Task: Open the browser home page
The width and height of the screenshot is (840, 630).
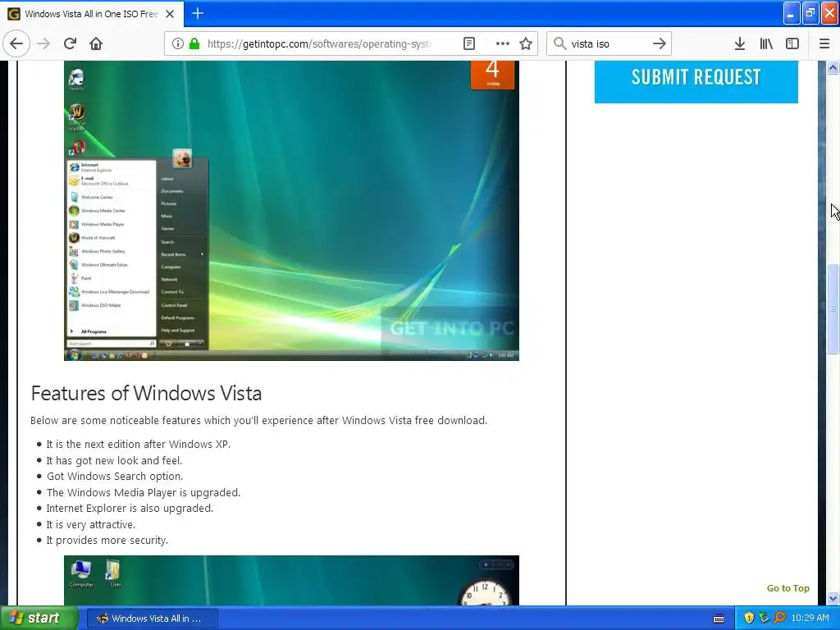Action: [x=96, y=43]
